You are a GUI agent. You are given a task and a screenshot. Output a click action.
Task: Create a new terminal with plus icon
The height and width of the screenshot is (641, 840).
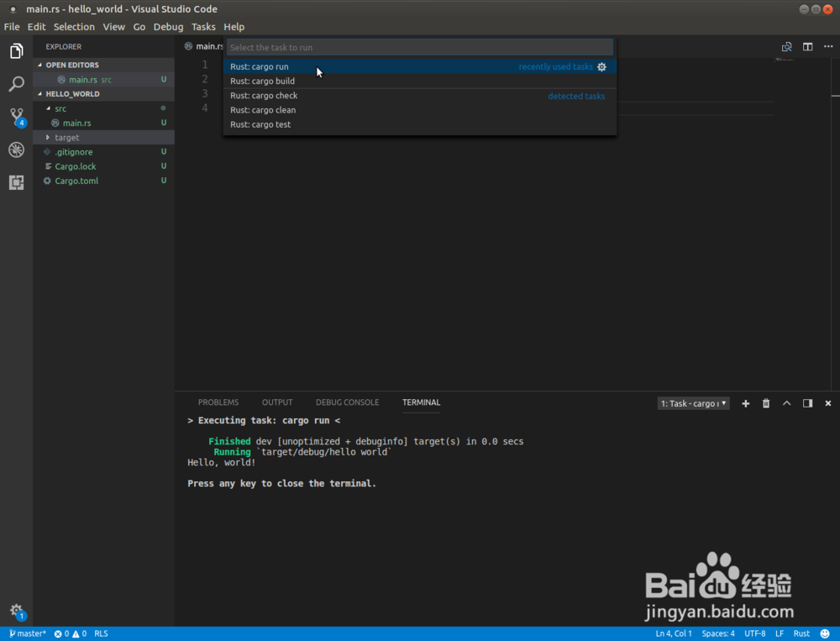(745, 403)
